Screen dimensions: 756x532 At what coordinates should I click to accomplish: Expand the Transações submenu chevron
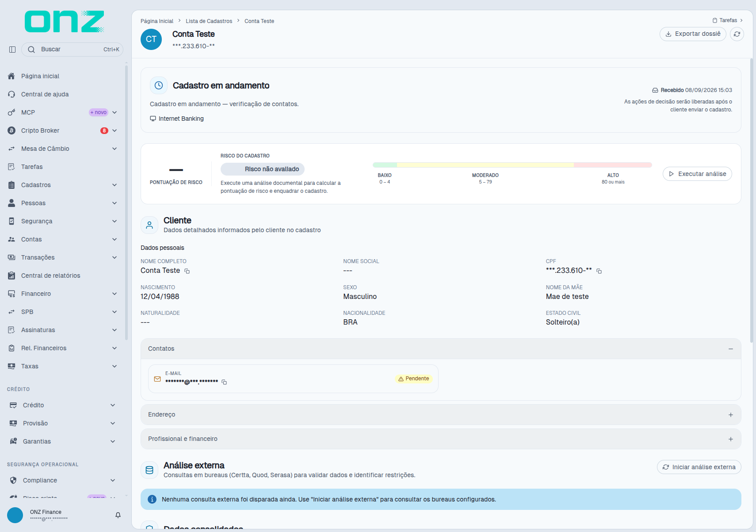(115, 257)
